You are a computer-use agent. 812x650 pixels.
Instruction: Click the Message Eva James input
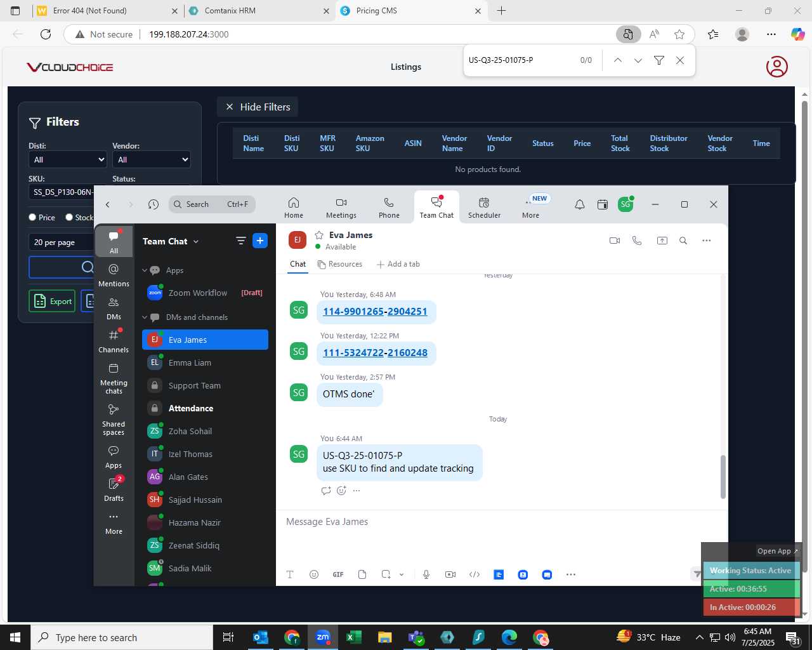click(x=501, y=522)
